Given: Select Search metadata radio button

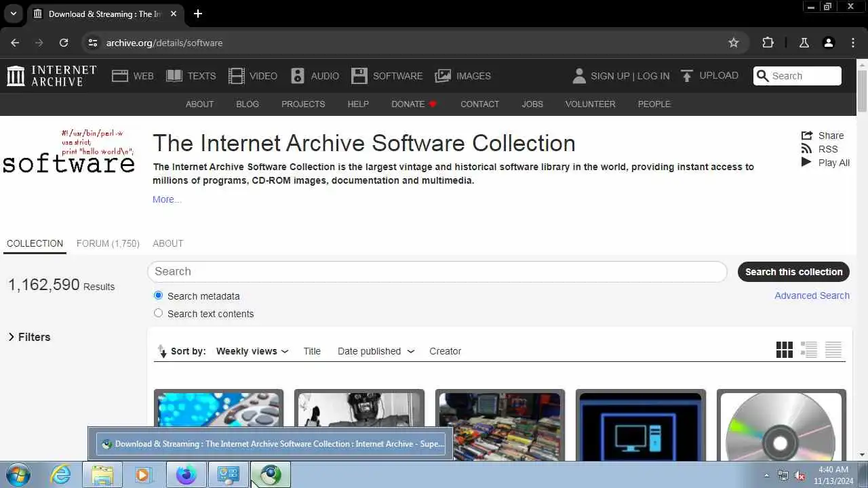Looking at the screenshot, I should tap(159, 296).
